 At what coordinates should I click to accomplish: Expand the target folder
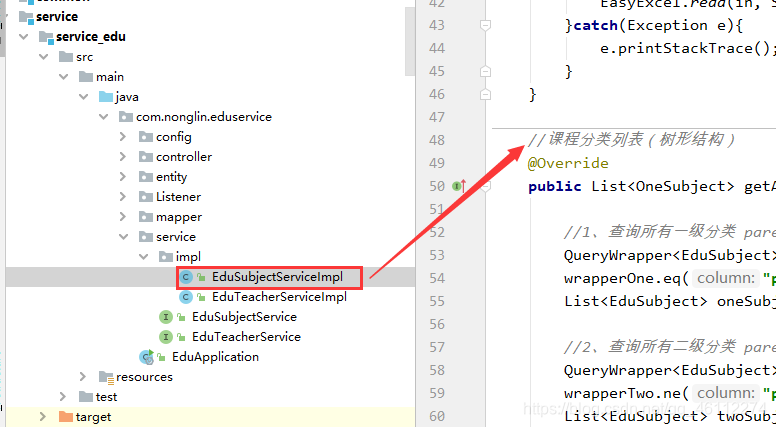pos(43,417)
